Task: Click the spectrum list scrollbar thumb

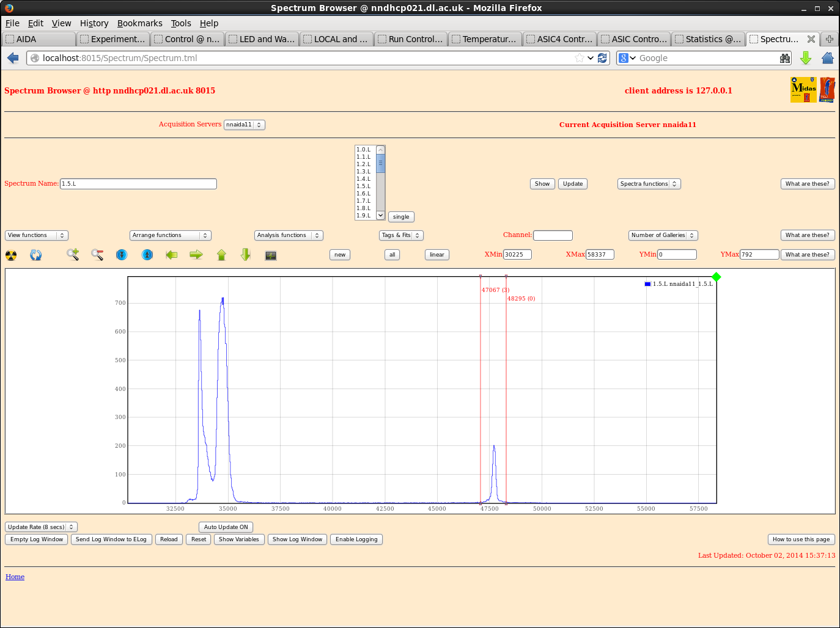Action: click(381, 164)
